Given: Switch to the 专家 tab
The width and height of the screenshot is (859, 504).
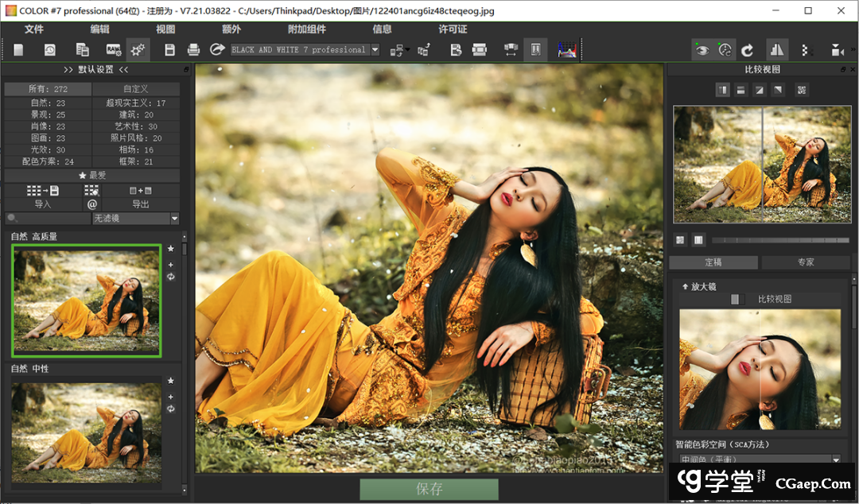Looking at the screenshot, I should [x=805, y=262].
